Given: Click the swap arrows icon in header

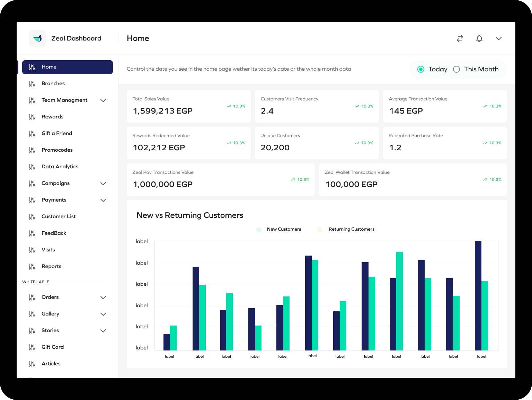Looking at the screenshot, I should (x=460, y=38).
